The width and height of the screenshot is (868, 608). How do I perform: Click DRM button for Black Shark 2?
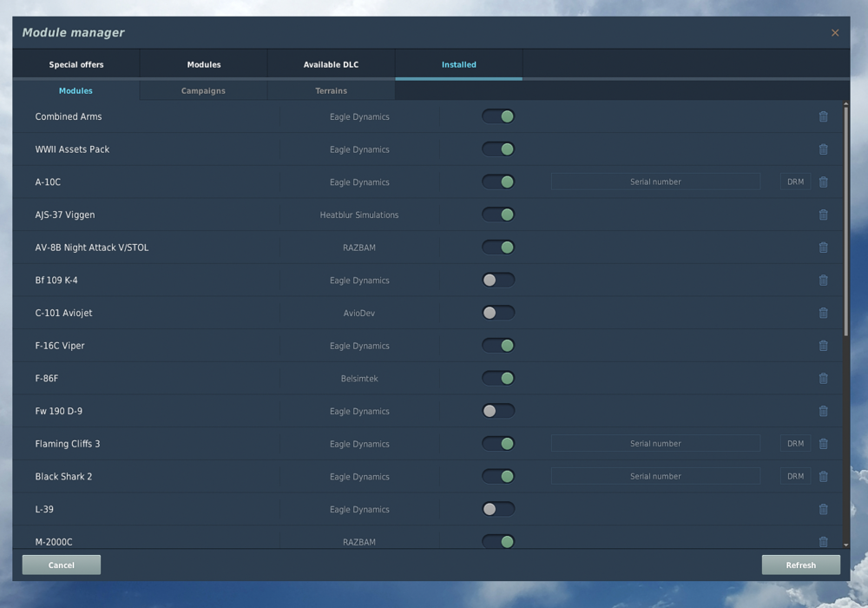click(x=795, y=476)
